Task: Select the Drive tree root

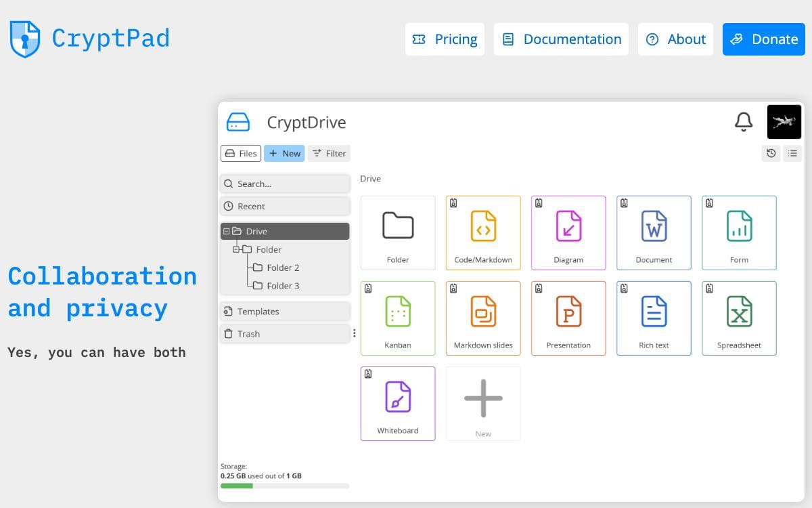Action: pyautogui.click(x=285, y=231)
